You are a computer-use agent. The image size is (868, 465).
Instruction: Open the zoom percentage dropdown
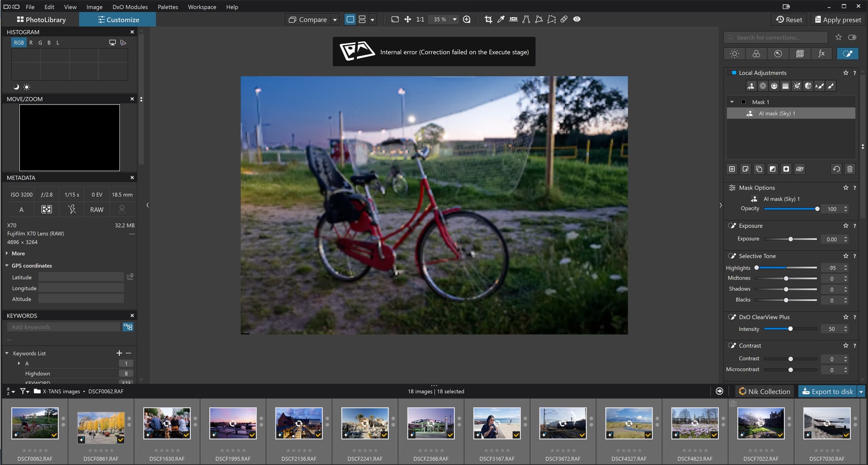[455, 19]
